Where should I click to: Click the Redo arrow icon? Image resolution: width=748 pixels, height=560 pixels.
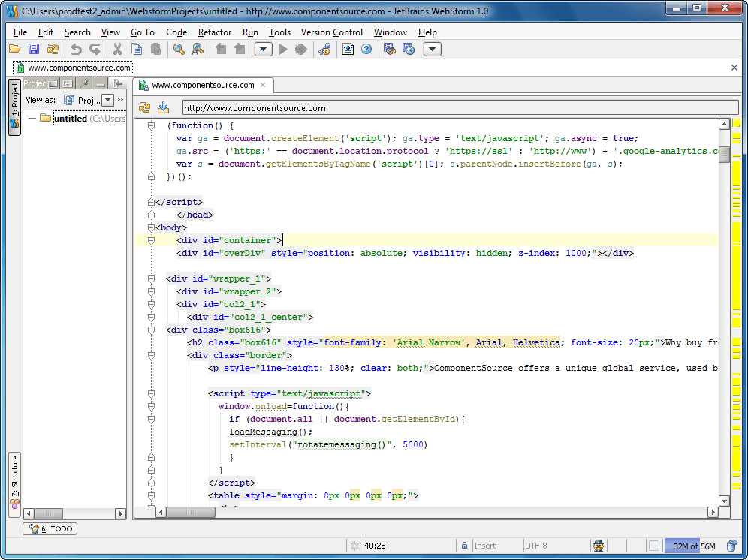pos(95,49)
